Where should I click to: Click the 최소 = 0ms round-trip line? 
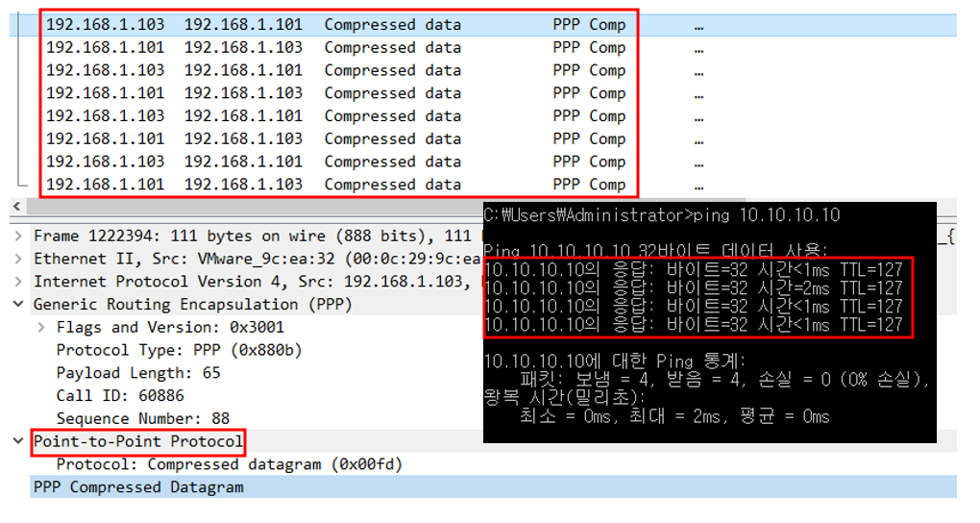[675, 416]
